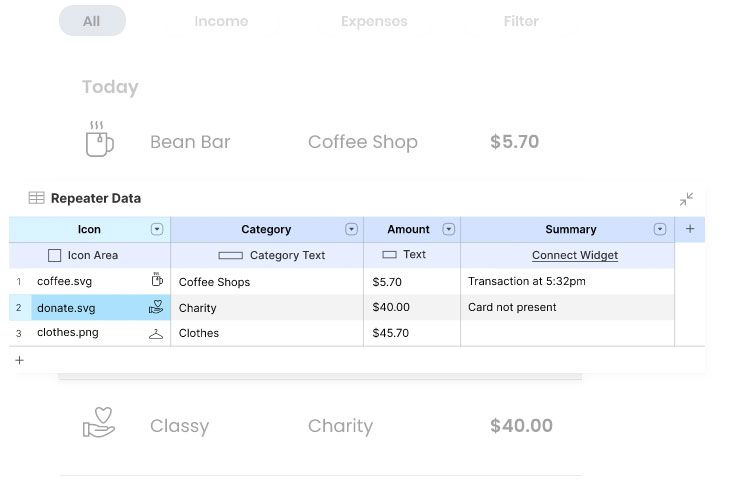Open the Icon column dropdown
The height and width of the screenshot is (502, 730).
tap(157, 229)
